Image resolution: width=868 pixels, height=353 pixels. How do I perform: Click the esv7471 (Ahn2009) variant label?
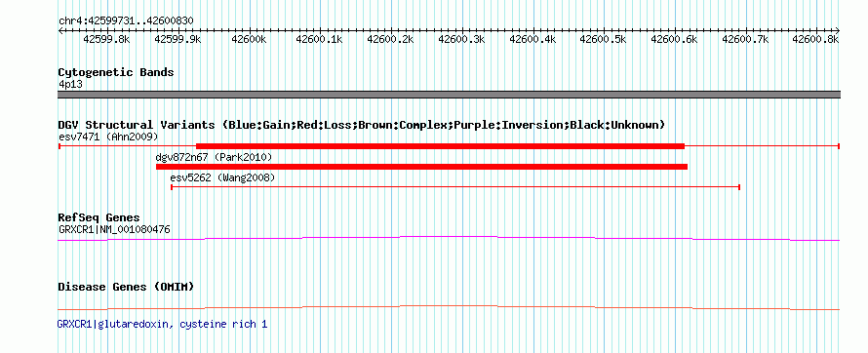pos(108,137)
